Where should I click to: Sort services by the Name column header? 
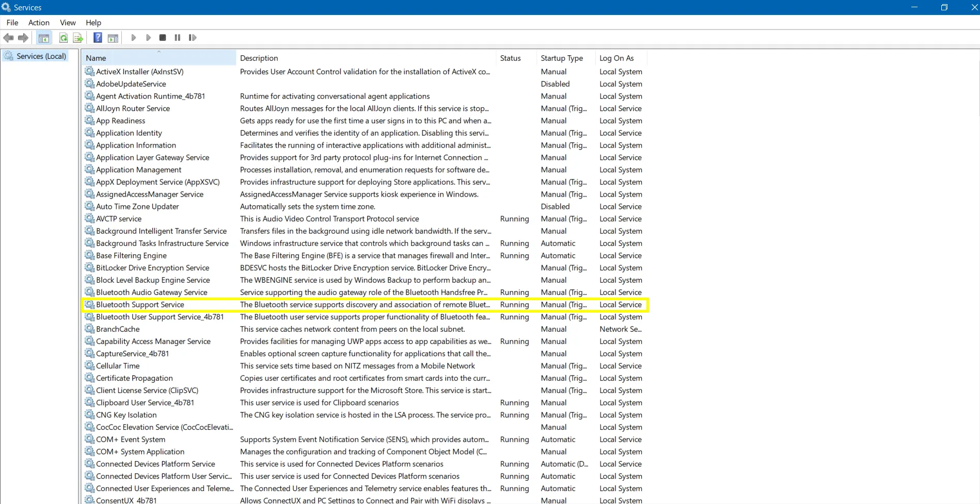[x=159, y=58]
